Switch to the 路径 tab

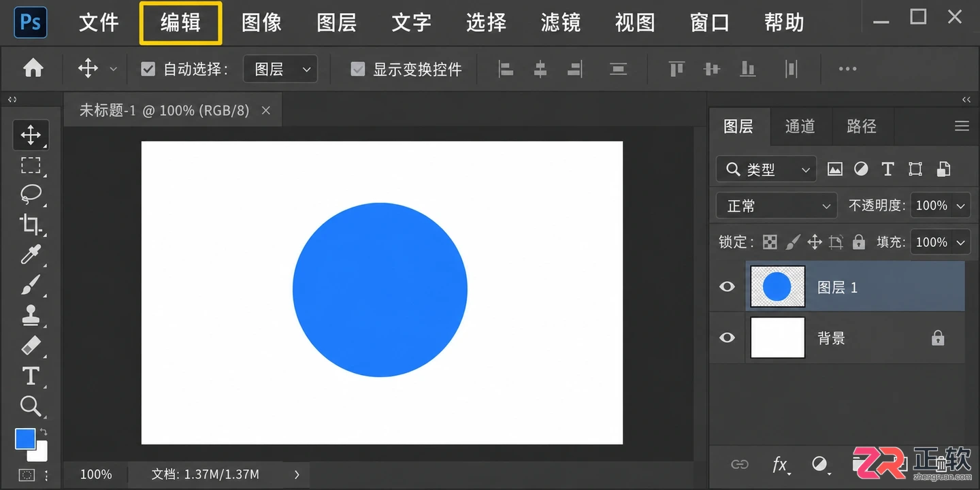(861, 126)
